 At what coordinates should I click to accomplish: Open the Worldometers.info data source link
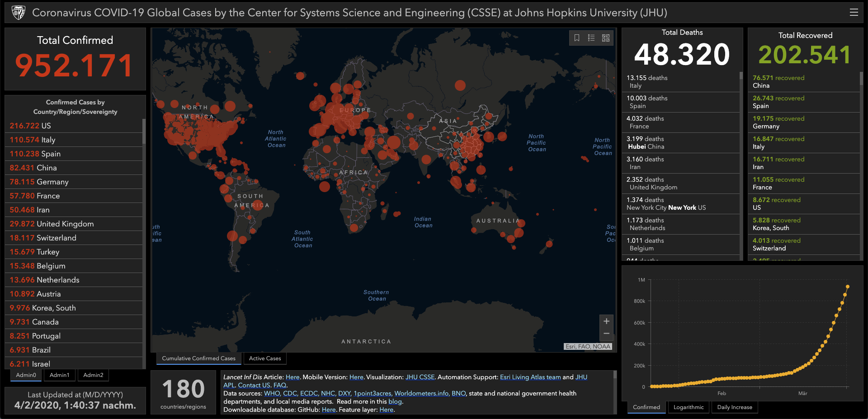point(421,393)
